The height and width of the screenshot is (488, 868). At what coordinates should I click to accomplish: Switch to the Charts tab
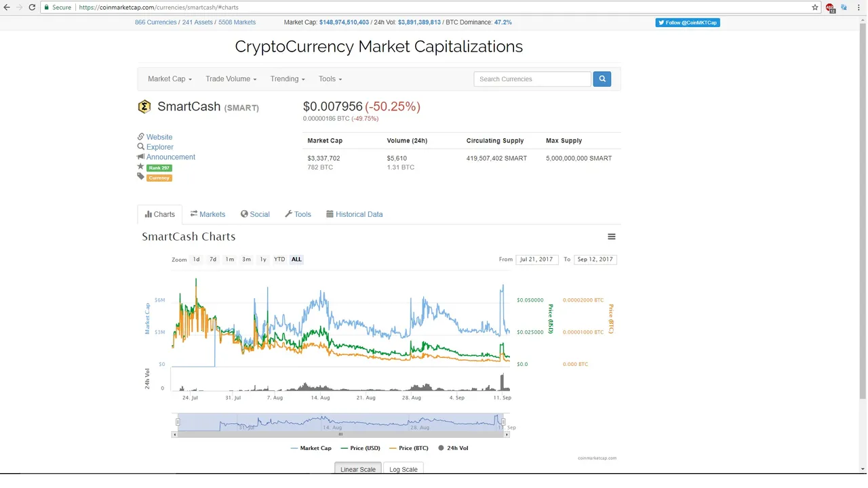[160, 214]
